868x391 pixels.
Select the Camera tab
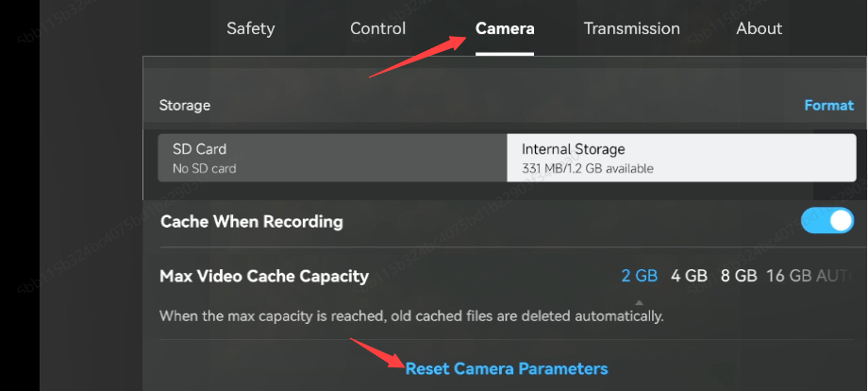click(505, 28)
